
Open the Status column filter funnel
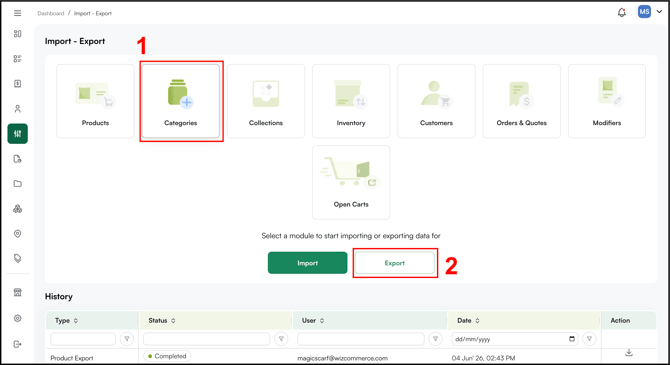click(281, 339)
